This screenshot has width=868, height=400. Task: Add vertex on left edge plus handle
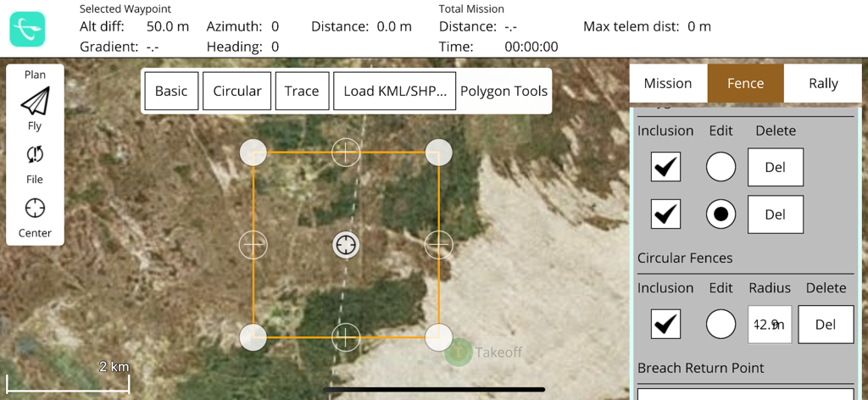[x=253, y=245]
